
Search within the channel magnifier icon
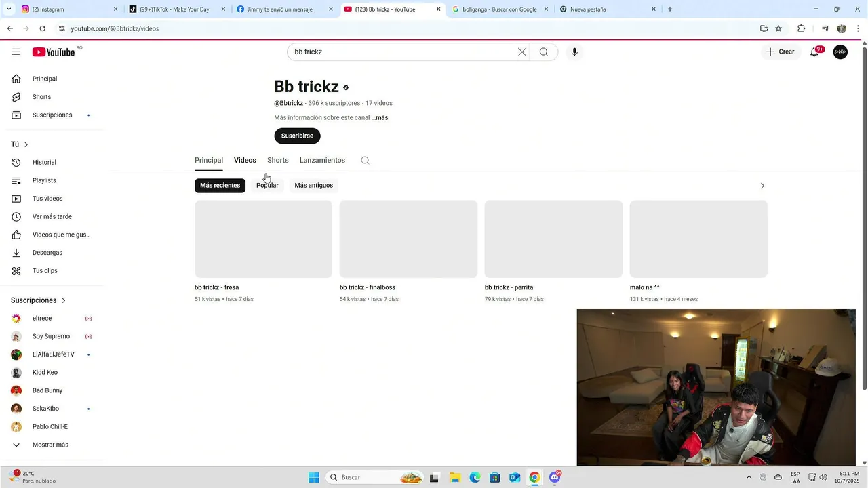(x=365, y=161)
